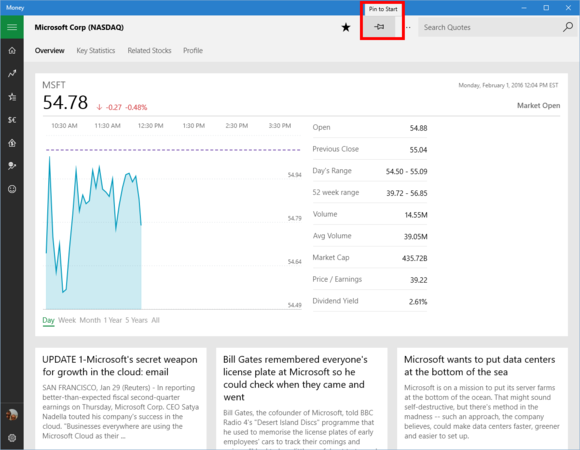This screenshot has height=450, width=580.
Task: Go to Home in the sidebar
Action: point(12,50)
